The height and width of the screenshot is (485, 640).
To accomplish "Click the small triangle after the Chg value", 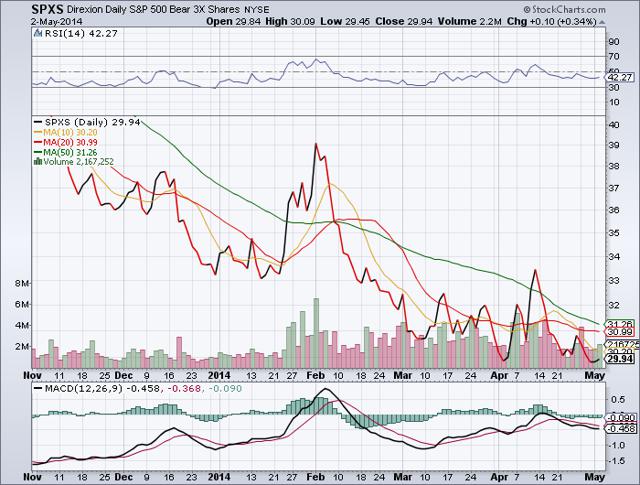I will point(602,22).
